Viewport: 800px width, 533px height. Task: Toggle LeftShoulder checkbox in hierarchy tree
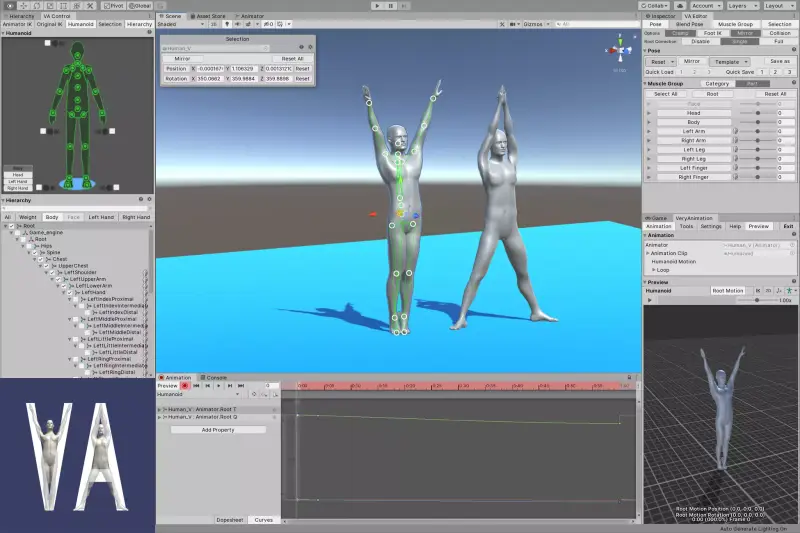pos(52,272)
